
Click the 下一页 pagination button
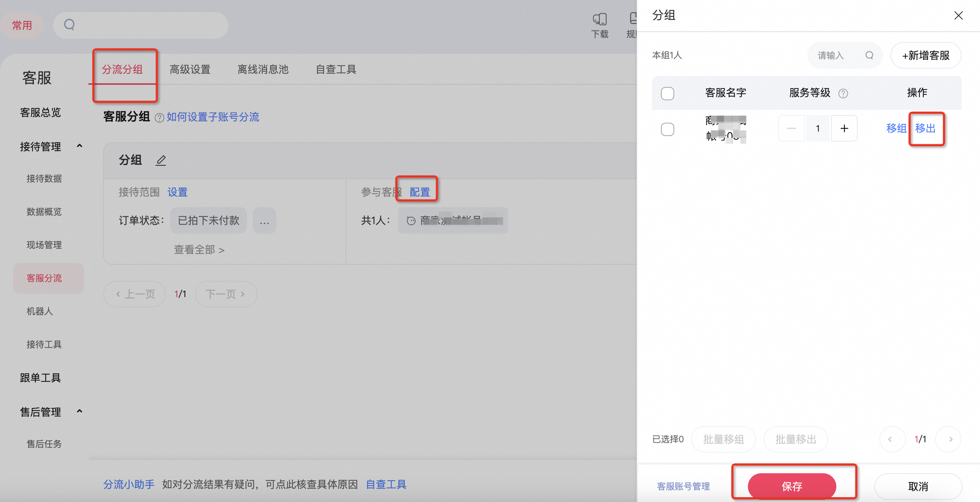click(x=226, y=294)
